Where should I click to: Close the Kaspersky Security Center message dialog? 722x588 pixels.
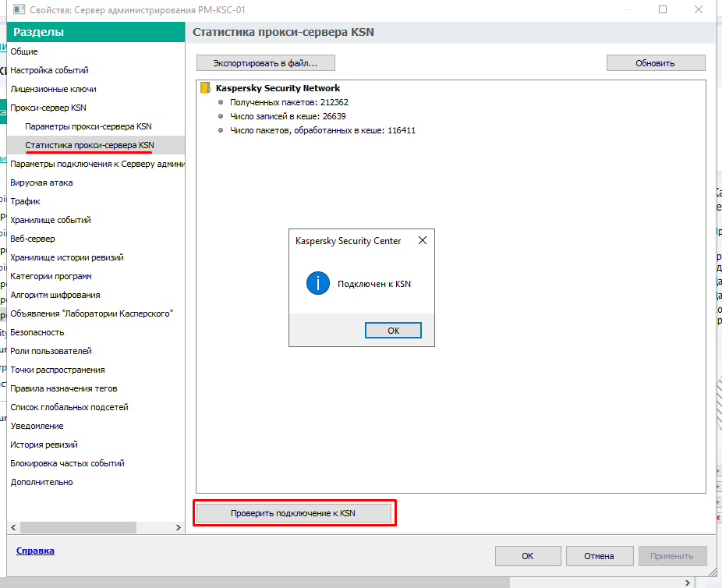423,240
